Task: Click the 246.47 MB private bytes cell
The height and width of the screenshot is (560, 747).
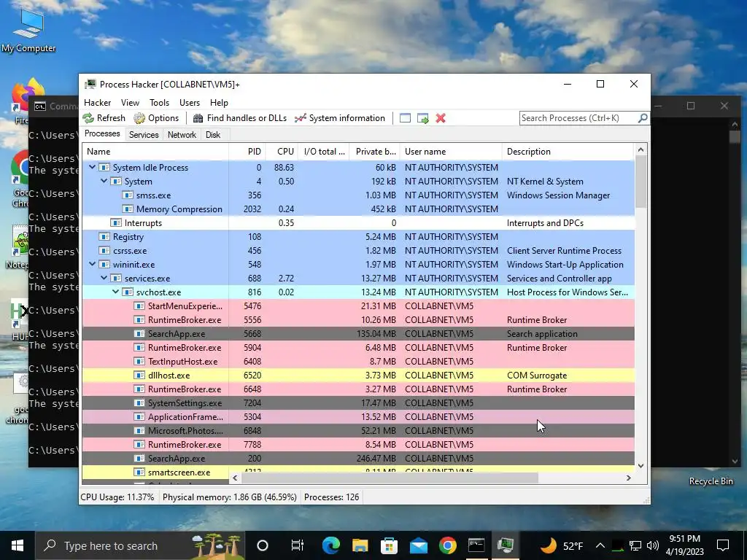Action: [376, 459]
